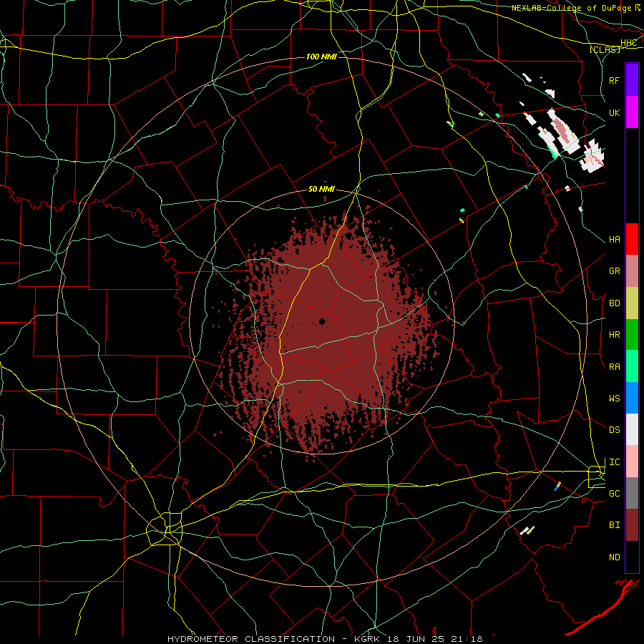Screen dimensions: 644x644
Task: Click the "100 NMI" range ring label
Action: coord(321,57)
